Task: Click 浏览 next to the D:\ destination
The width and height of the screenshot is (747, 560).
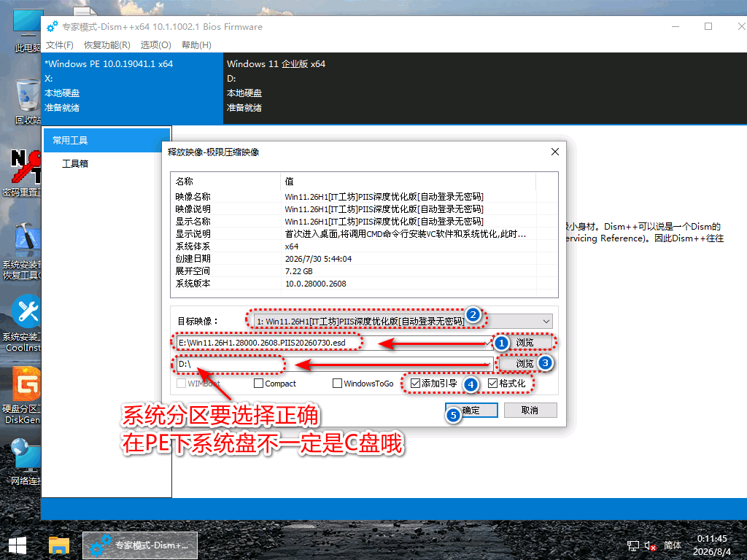Action: 525,364
